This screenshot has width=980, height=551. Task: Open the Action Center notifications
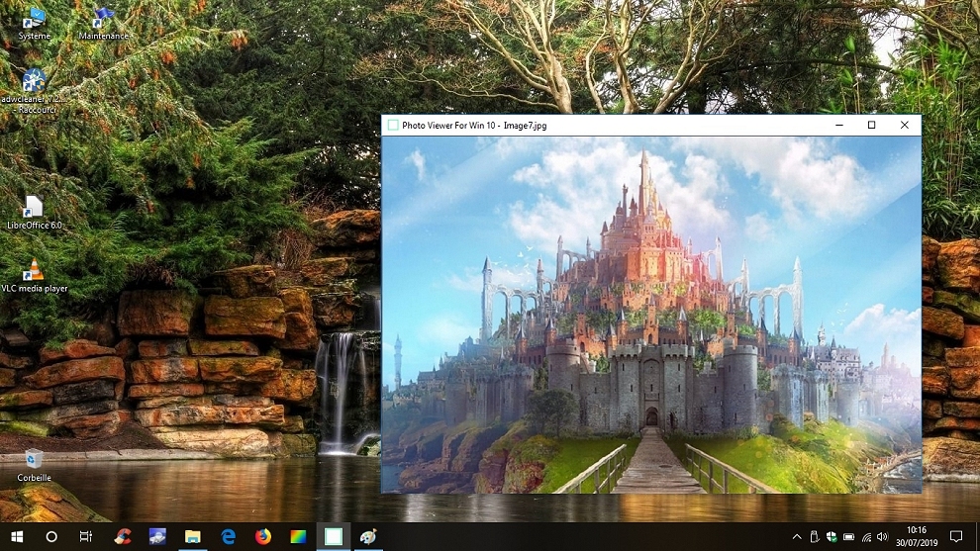(x=956, y=536)
